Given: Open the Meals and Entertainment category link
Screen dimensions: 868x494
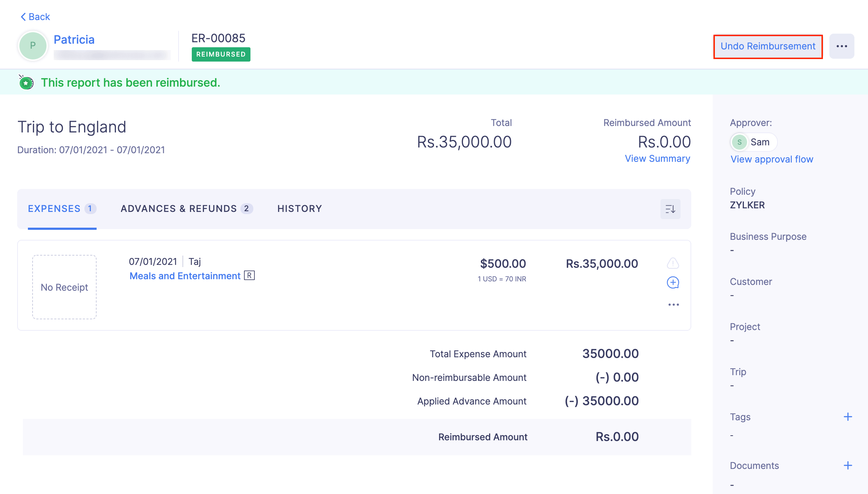Looking at the screenshot, I should [185, 276].
